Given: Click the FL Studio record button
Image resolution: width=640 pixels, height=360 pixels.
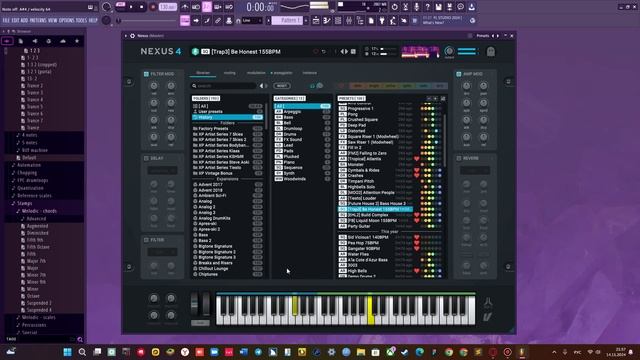Looking at the screenshot, I should (153, 7).
